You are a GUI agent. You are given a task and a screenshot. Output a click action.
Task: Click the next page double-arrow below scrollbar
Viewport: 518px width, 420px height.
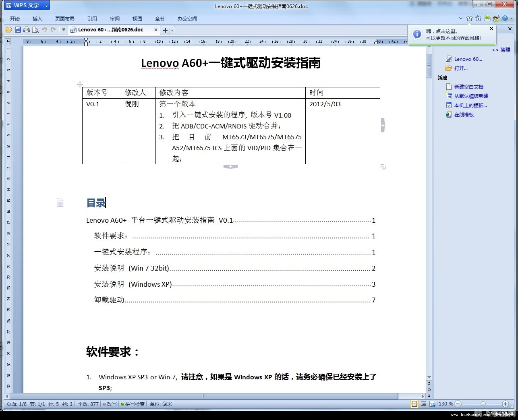pos(429,396)
